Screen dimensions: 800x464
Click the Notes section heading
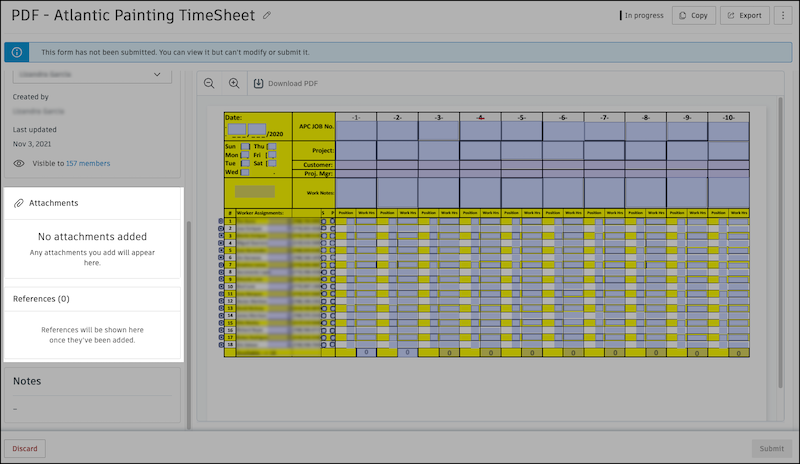click(27, 381)
